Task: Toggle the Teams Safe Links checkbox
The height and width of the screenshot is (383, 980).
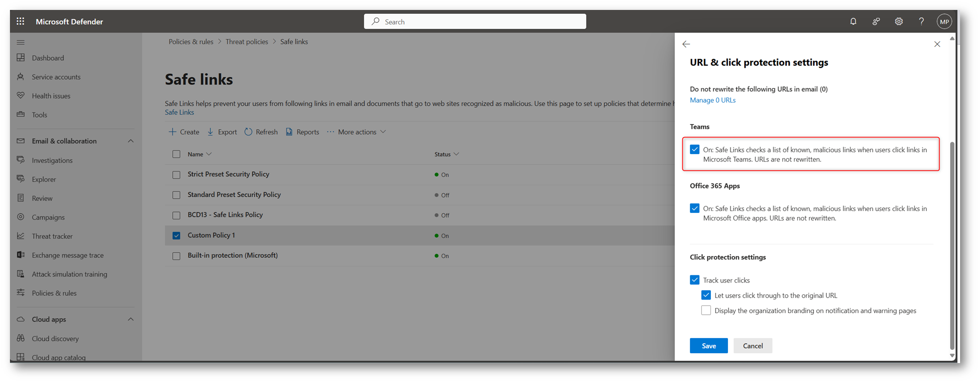Action: [694, 149]
